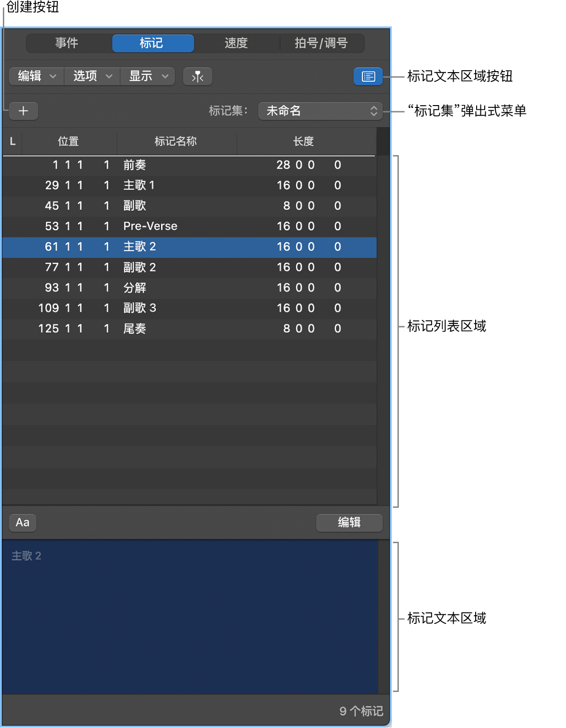Open the 选项 dropdown menu
566x728 pixels.
pos(91,76)
